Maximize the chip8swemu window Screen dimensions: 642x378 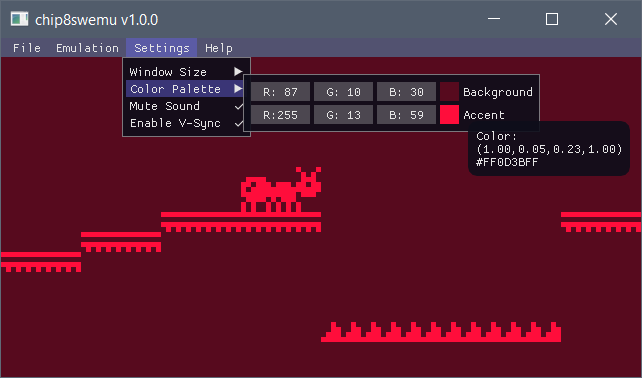[552, 19]
